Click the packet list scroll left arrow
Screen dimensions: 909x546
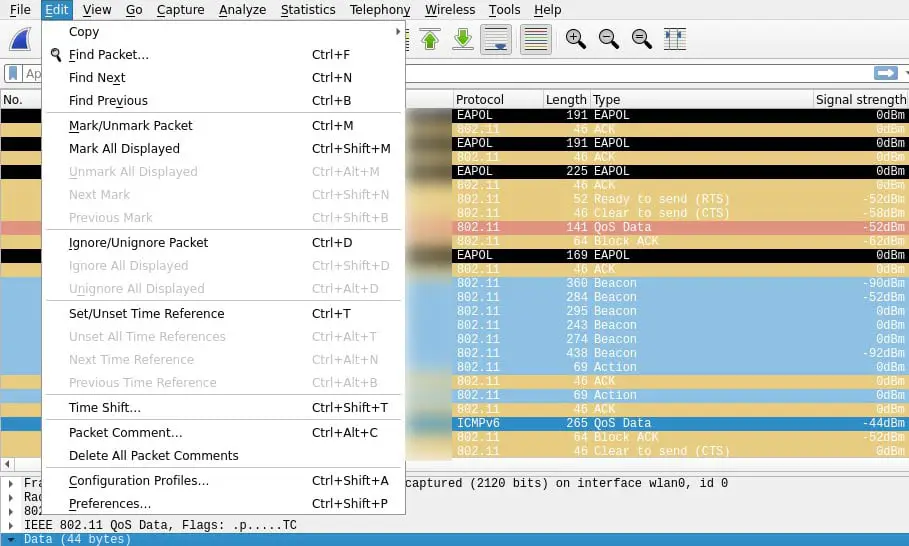tap(7, 464)
